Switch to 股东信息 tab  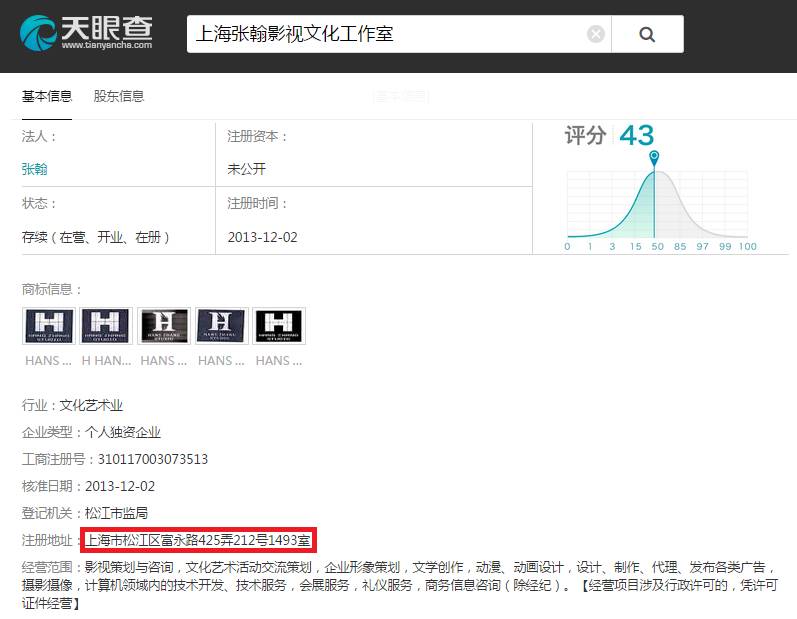point(119,96)
